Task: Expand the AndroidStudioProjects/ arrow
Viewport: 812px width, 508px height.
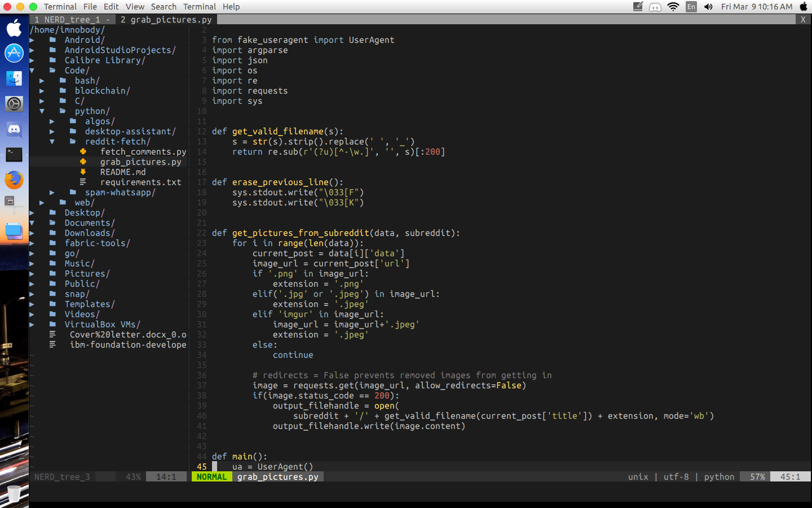Action: click(32, 50)
